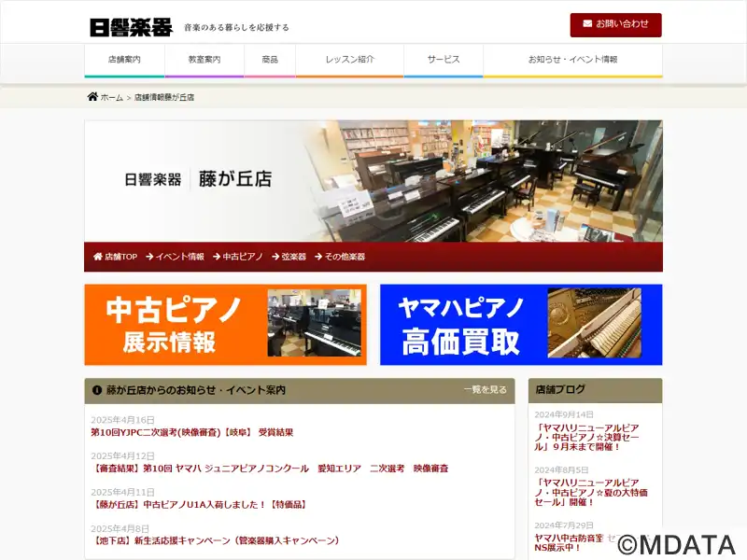
Task: Go to the レッスン紹介 menu item
Action: [349, 60]
